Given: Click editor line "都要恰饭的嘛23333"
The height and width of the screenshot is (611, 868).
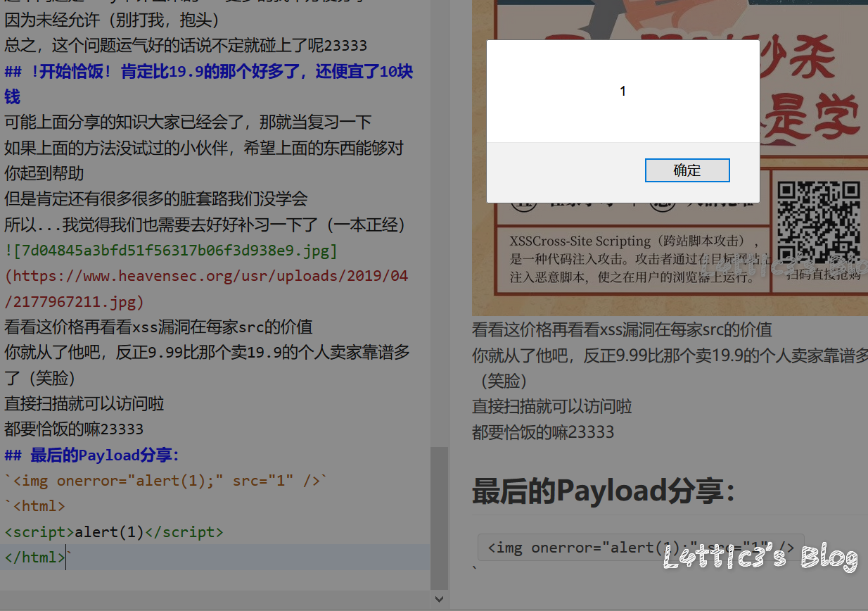Looking at the screenshot, I should pyautogui.click(x=74, y=429).
